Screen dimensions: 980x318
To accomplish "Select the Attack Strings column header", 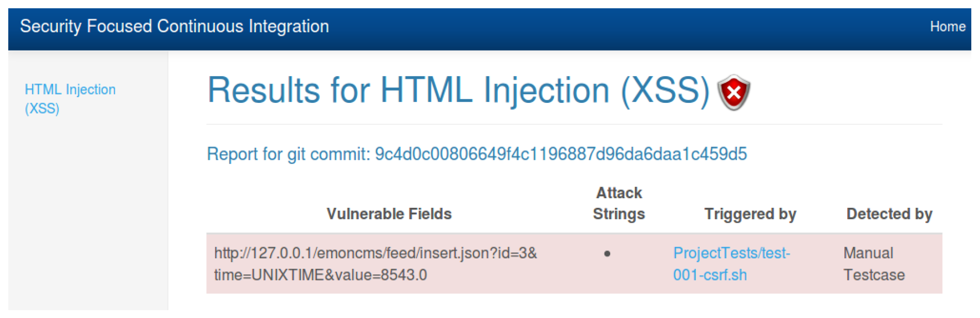I will coord(618,203).
